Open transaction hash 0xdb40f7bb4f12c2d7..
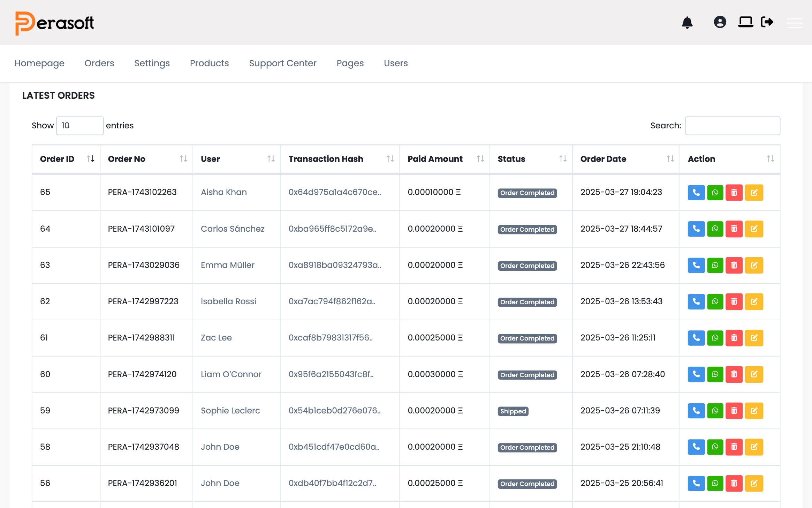Image resolution: width=812 pixels, height=508 pixels. pos(332,483)
